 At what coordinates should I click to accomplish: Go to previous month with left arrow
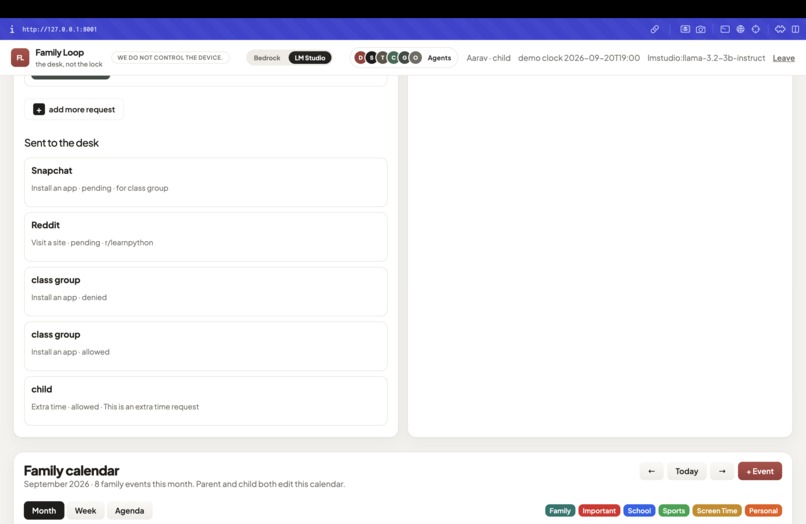pyautogui.click(x=651, y=471)
